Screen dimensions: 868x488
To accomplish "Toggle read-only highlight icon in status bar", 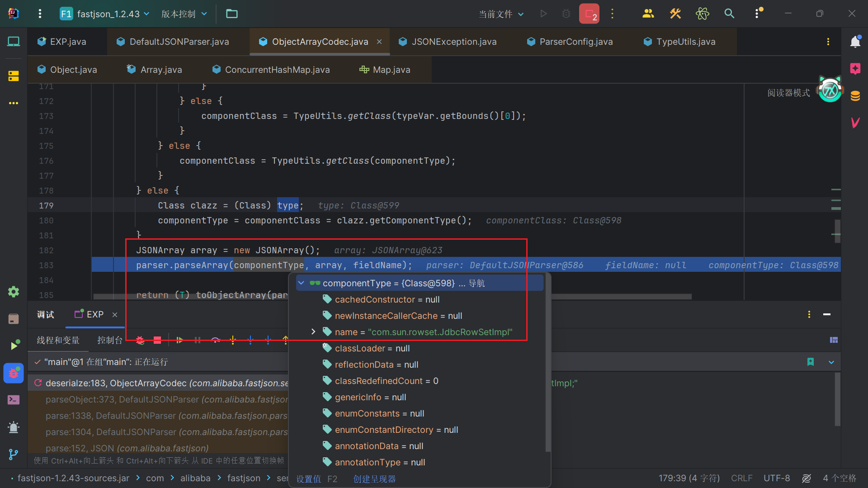I will pyautogui.click(x=807, y=478).
